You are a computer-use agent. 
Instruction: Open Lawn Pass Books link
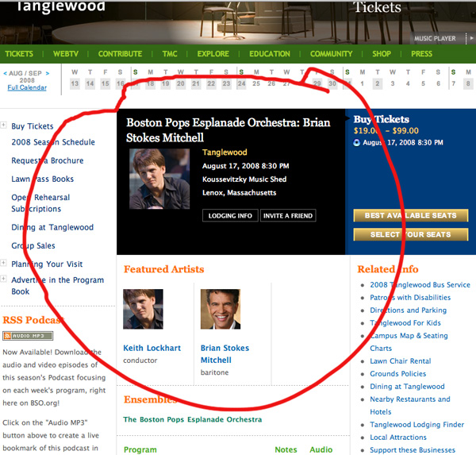click(43, 179)
